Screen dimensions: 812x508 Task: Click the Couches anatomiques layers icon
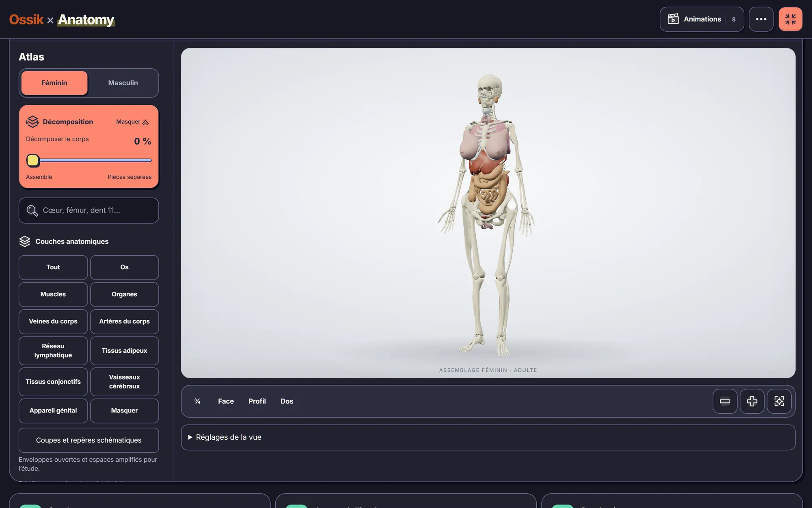click(x=25, y=241)
